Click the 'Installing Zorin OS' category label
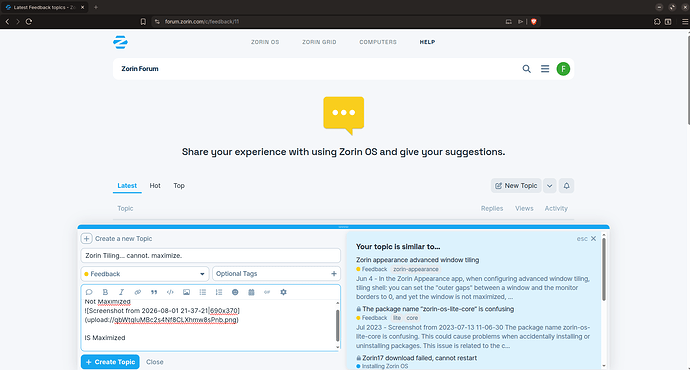The width and height of the screenshot is (690, 370). click(x=385, y=366)
